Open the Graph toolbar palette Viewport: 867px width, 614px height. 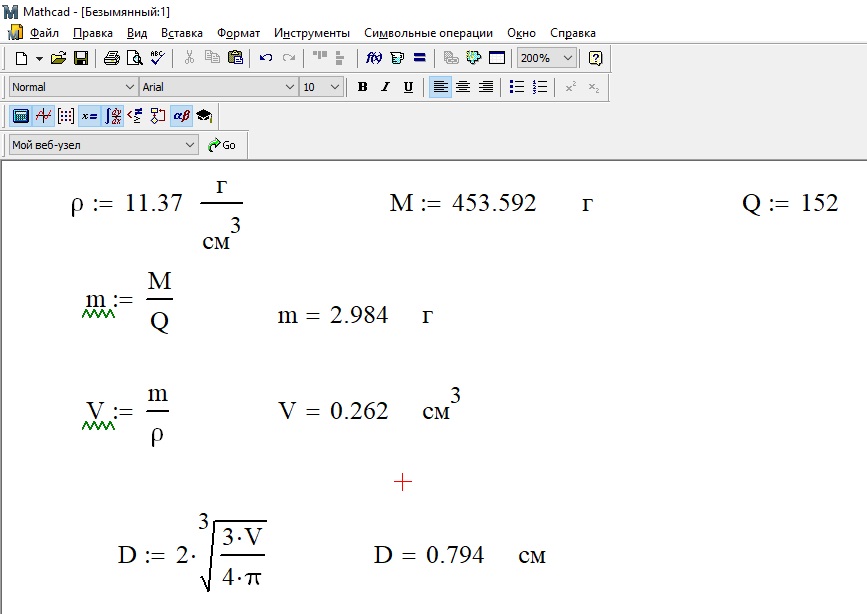(x=43, y=116)
